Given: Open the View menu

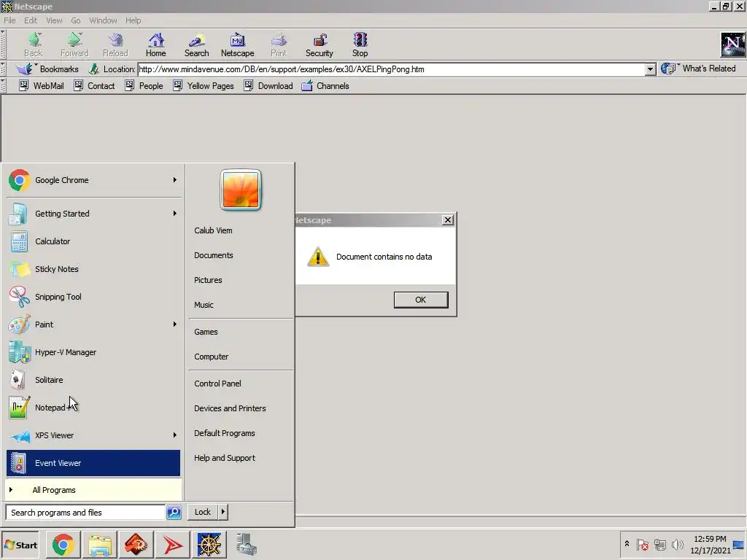Looking at the screenshot, I should (54, 20).
